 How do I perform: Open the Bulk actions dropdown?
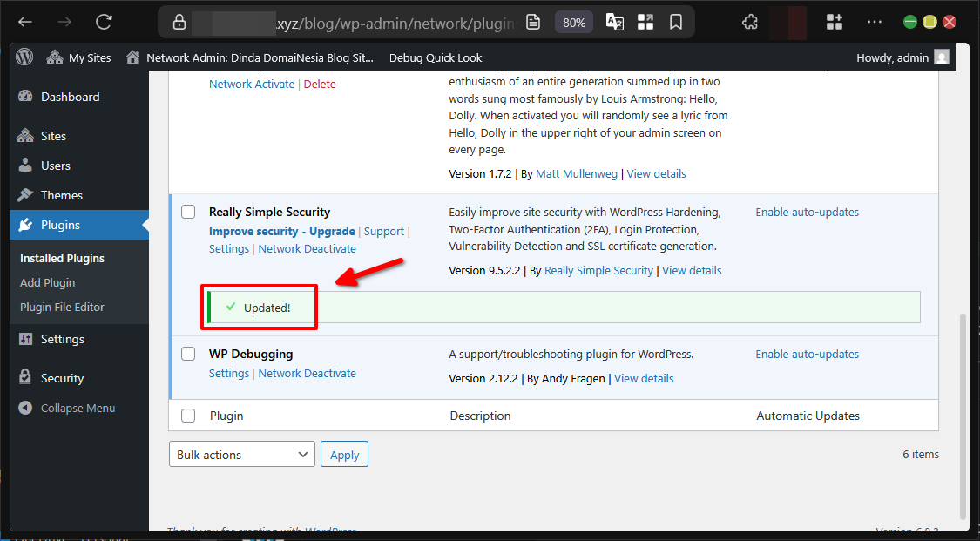(x=241, y=454)
